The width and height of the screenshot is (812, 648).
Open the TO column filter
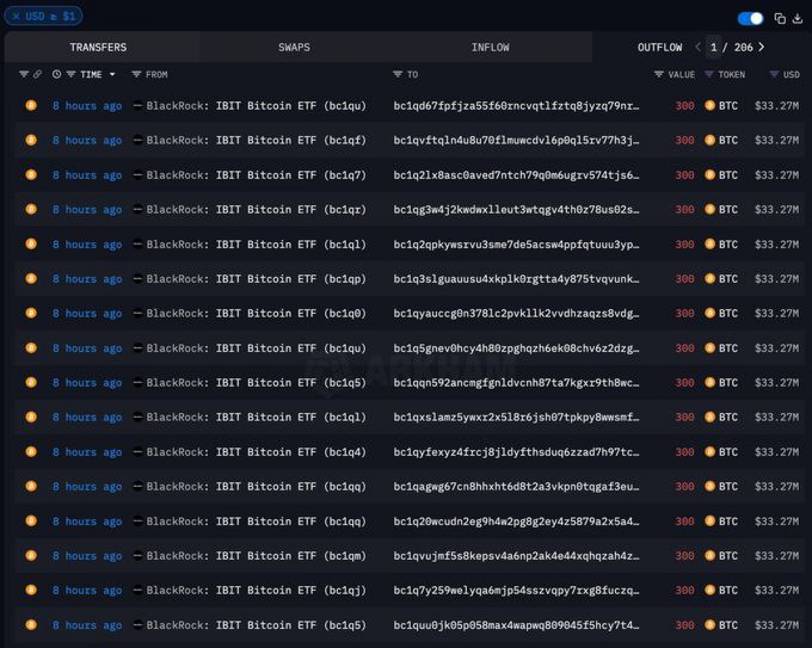tap(397, 74)
